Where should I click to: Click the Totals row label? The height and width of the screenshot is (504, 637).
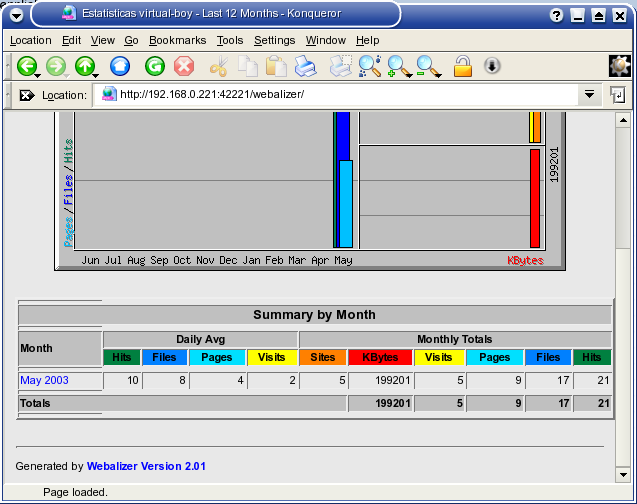[35, 403]
